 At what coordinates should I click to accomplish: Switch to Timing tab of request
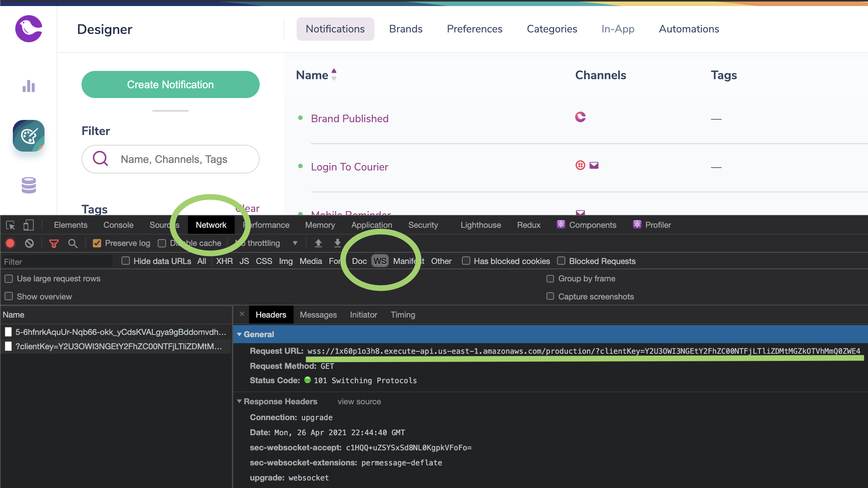(403, 315)
